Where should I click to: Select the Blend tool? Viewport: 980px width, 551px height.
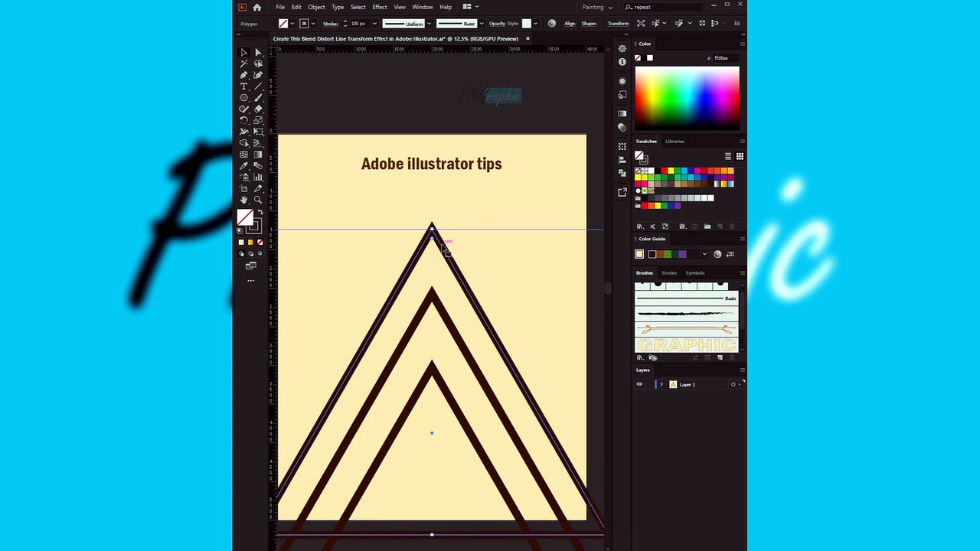(x=258, y=165)
